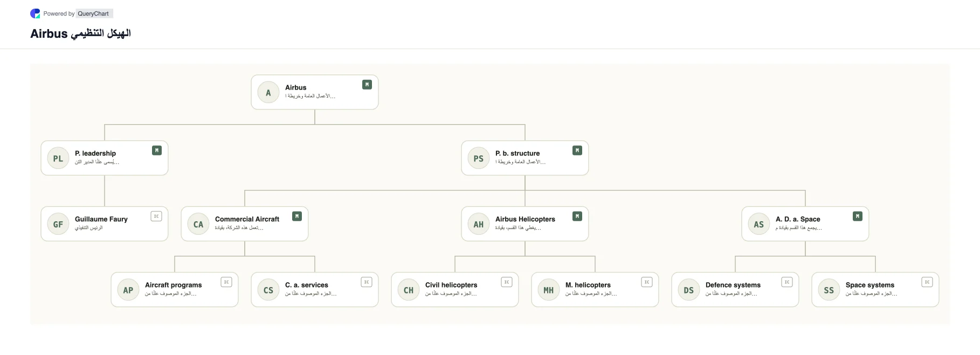
Task: Click the Arabic description under P. leadership
Action: (x=97, y=162)
